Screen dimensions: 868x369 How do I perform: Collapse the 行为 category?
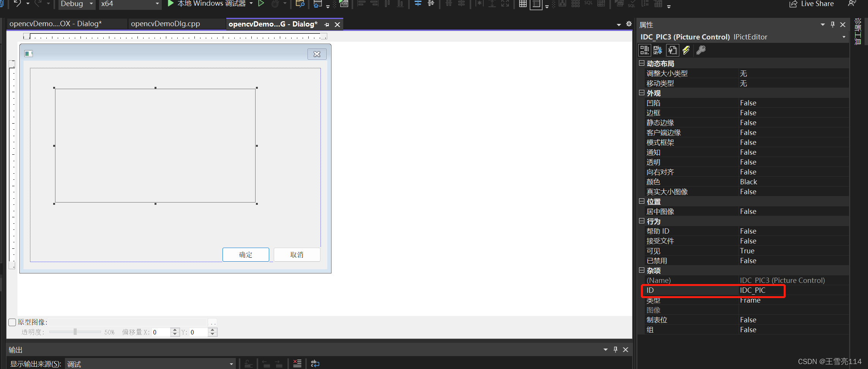point(642,221)
